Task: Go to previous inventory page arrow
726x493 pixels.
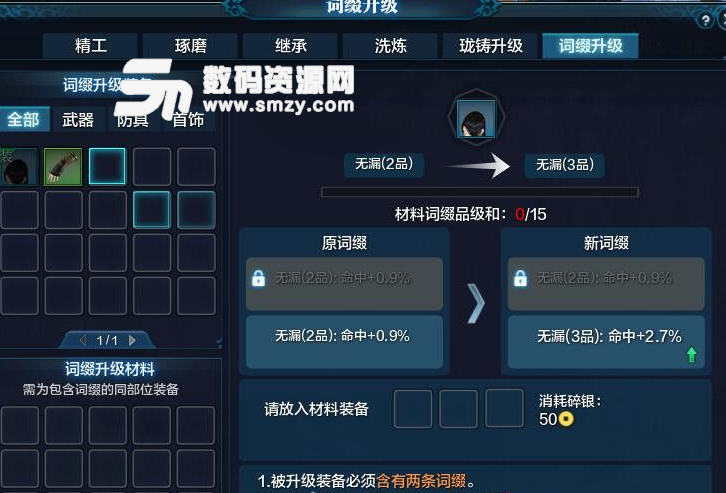Action: [x=83, y=340]
